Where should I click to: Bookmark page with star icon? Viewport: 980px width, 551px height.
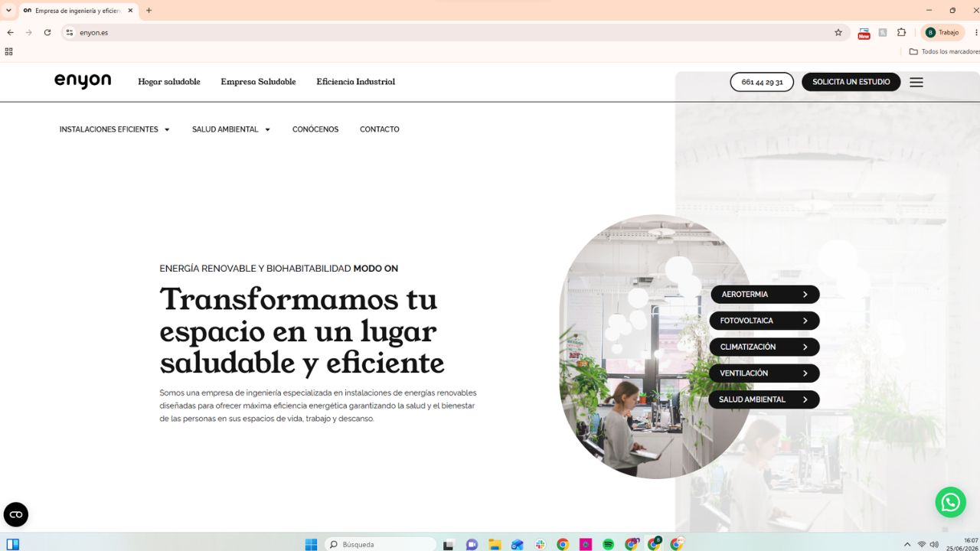pos(838,33)
